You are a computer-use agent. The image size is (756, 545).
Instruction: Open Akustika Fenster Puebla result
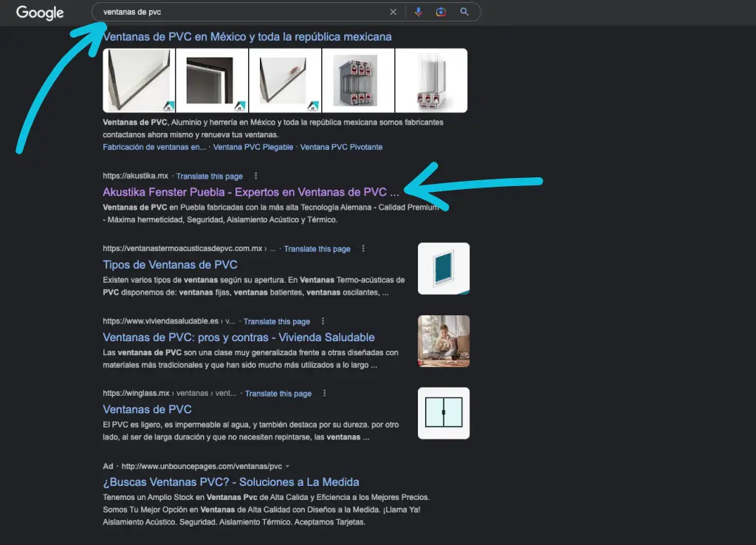coord(251,192)
